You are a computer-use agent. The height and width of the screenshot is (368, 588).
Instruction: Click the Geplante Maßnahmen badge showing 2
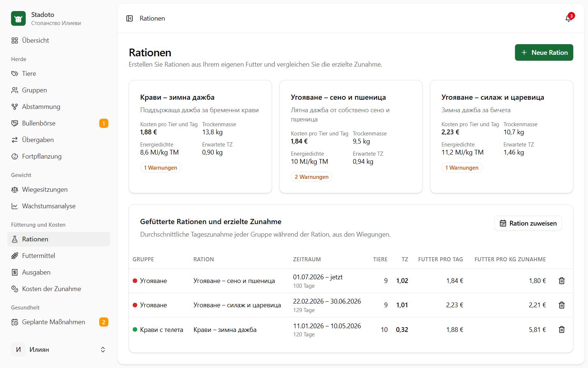click(x=104, y=322)
